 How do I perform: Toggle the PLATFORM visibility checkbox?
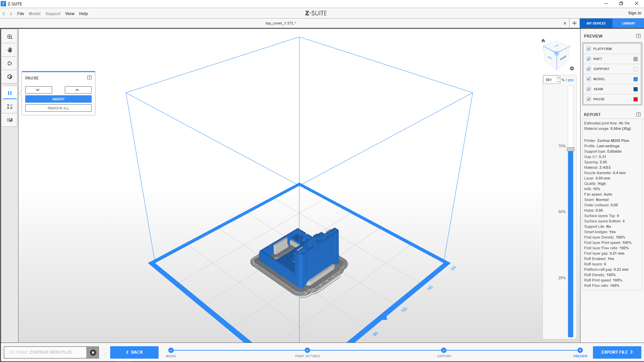tap(589, 49)
